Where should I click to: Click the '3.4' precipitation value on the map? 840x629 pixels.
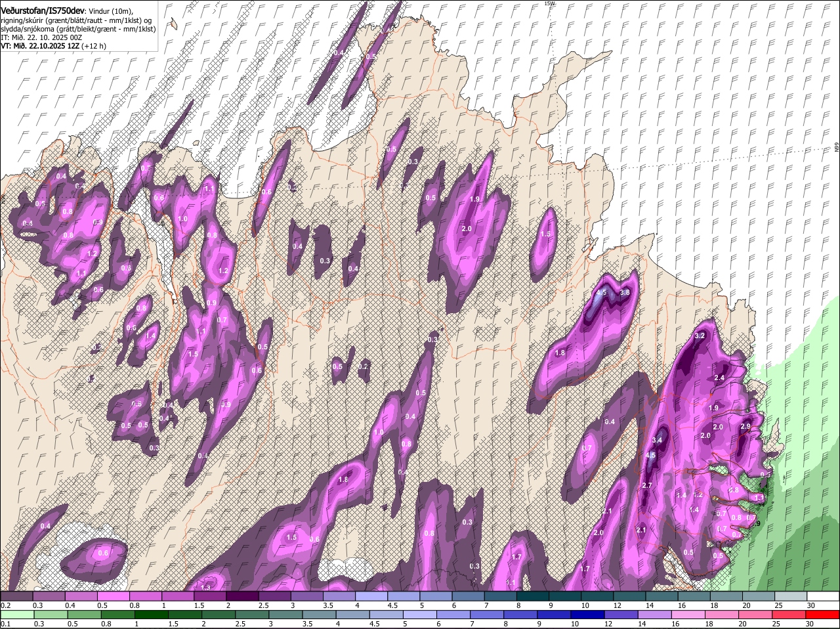[x=658, y=440]
